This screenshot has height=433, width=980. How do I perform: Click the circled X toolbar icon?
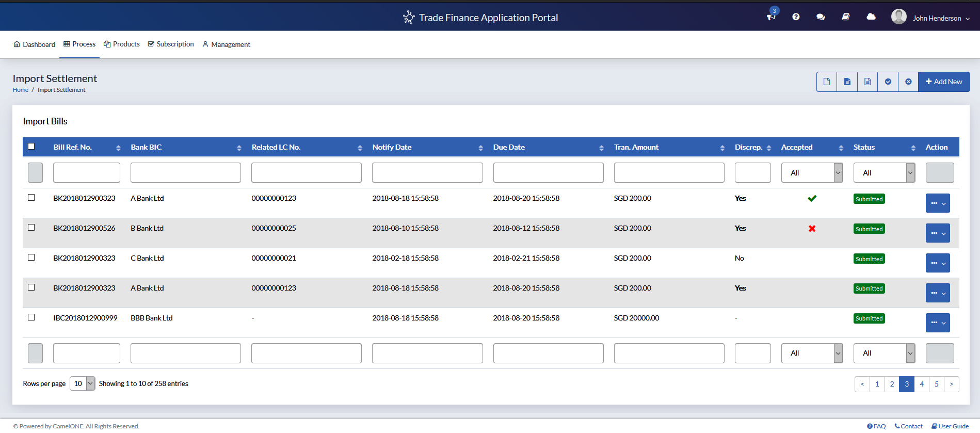coord(908,82)
